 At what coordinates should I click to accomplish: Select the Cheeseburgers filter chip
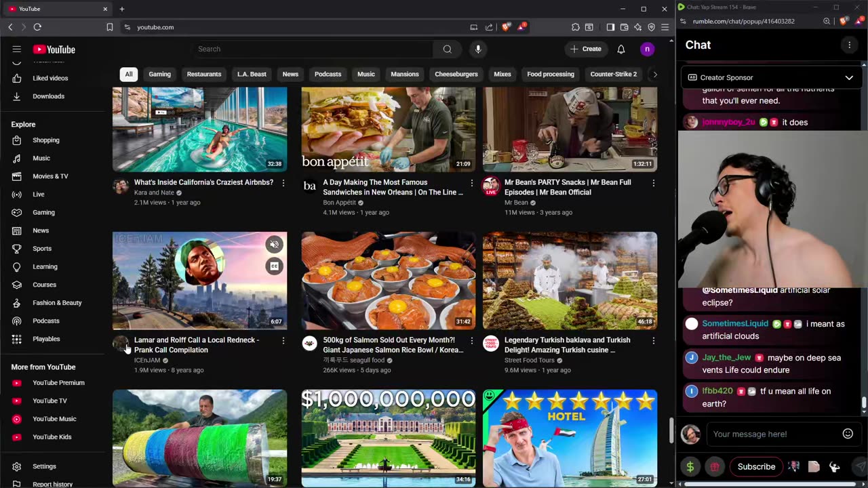(x=456, y=74)
